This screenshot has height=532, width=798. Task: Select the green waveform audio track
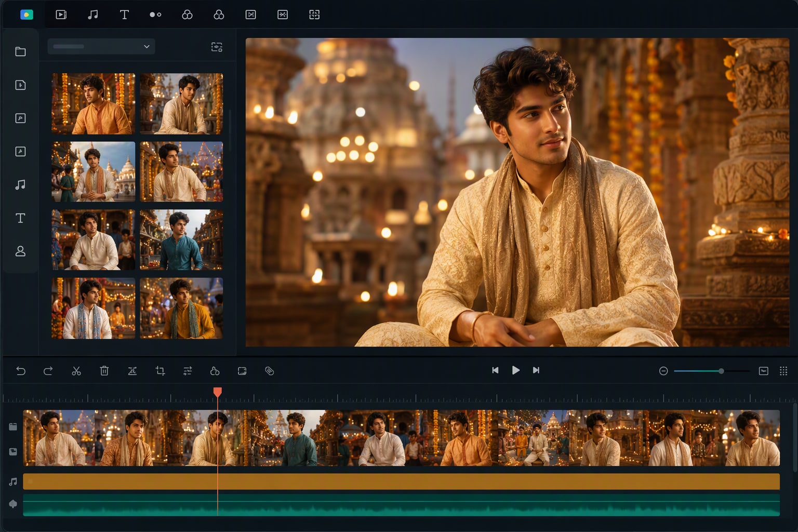click(401, 505)
